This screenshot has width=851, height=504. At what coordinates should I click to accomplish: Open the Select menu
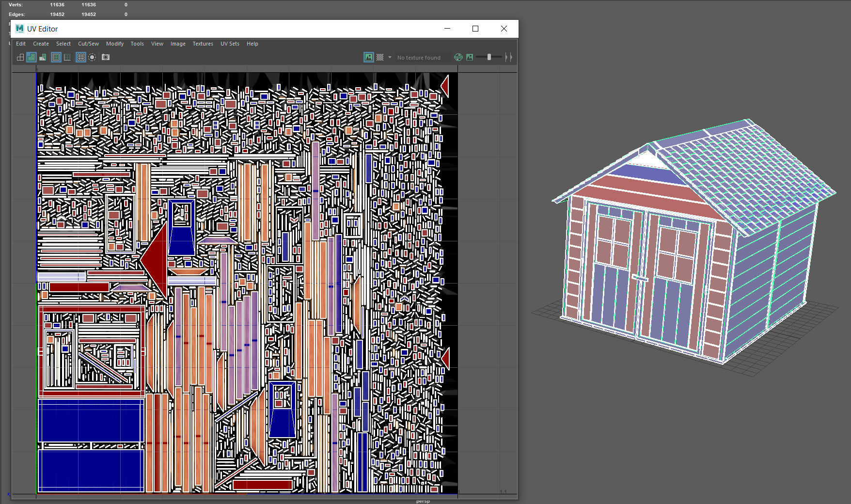(x=63, y=44)
